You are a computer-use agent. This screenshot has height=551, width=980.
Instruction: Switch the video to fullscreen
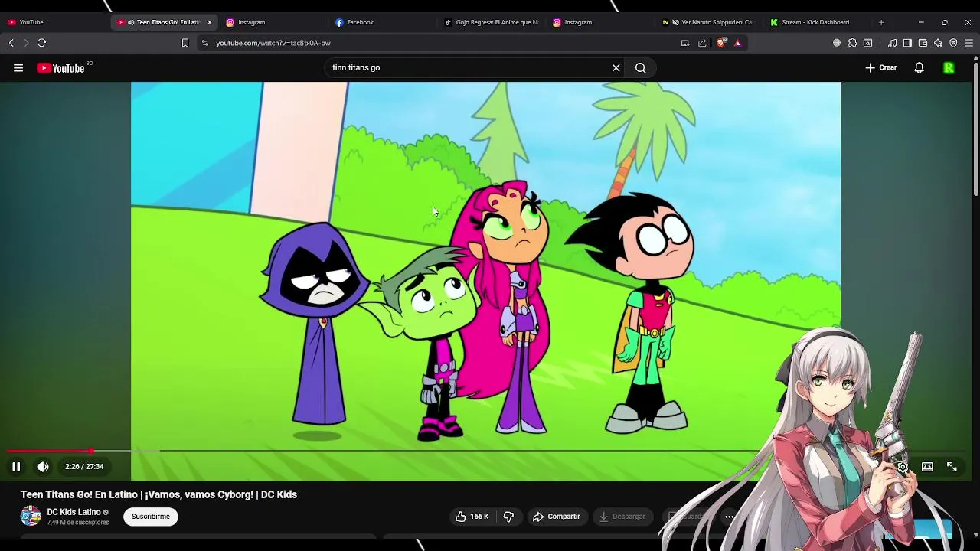(x=952, y=467)
